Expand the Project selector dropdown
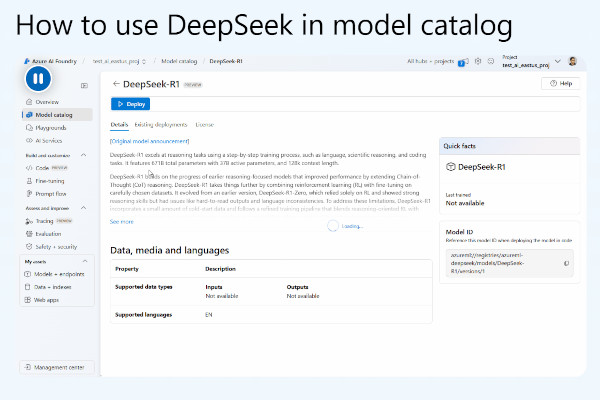This screenshot has height=400, width=600. tap(557, 61)
